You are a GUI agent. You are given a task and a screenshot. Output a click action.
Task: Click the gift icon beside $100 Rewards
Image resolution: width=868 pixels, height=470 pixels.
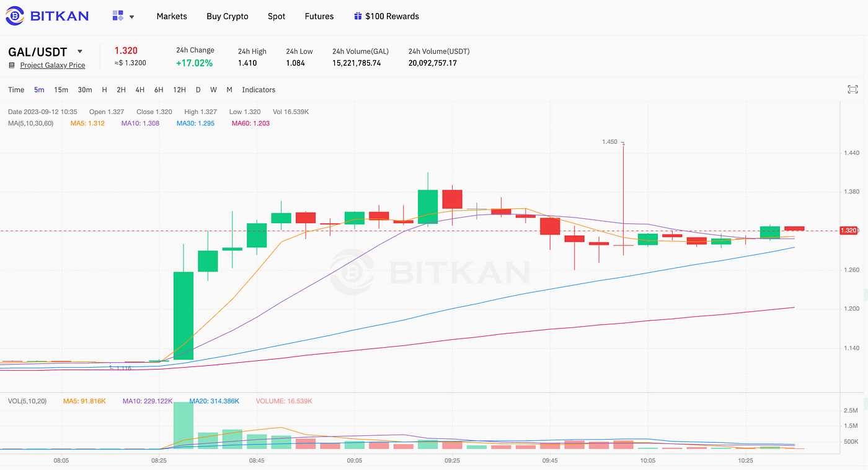tap(358, 16)
